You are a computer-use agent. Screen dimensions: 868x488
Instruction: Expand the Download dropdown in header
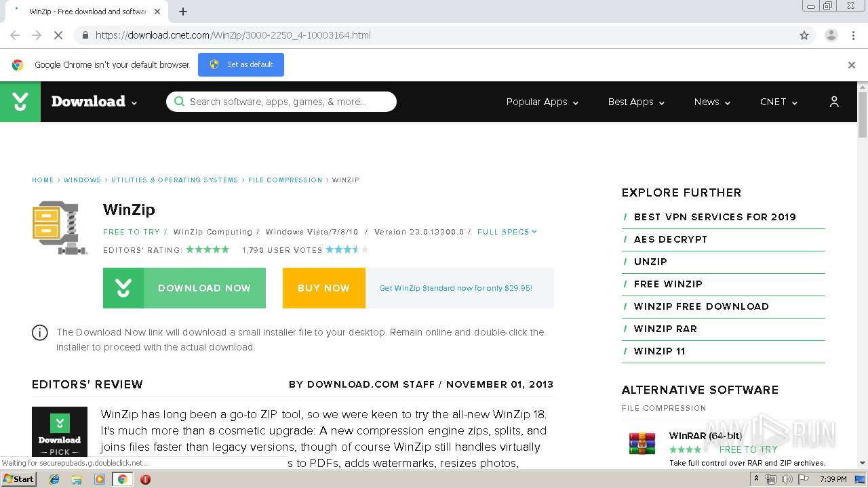(94, 102)
